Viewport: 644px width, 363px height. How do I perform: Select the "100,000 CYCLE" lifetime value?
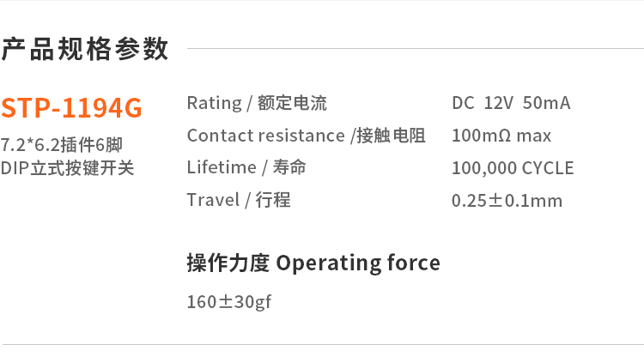513,168
